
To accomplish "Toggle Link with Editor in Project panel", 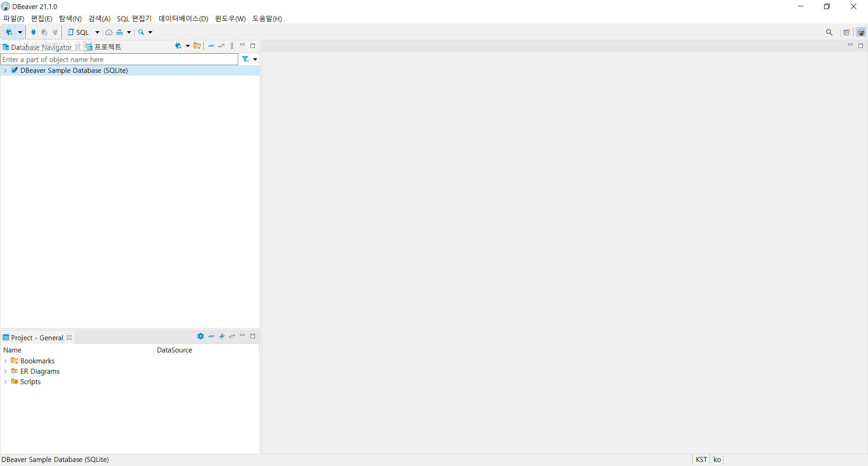I will pos(232,336).
